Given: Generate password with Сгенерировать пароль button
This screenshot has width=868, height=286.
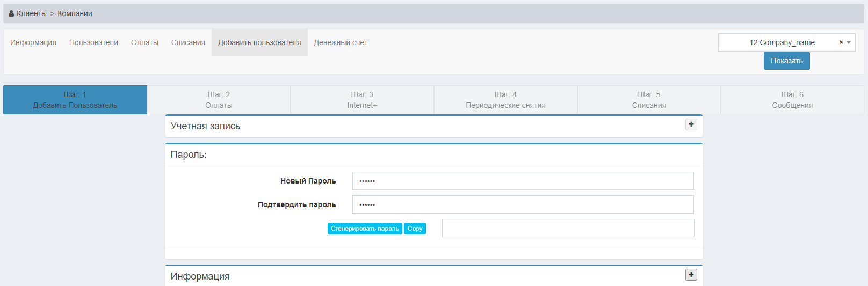Looking at the screenshot, I should coord(365,229).
